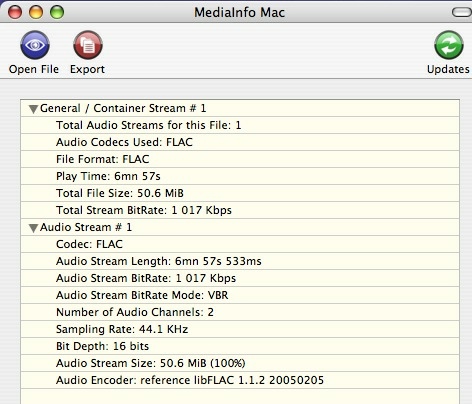472x404 pixels.
Task: Collapse the General / Container Stream section
Action: 33,109
